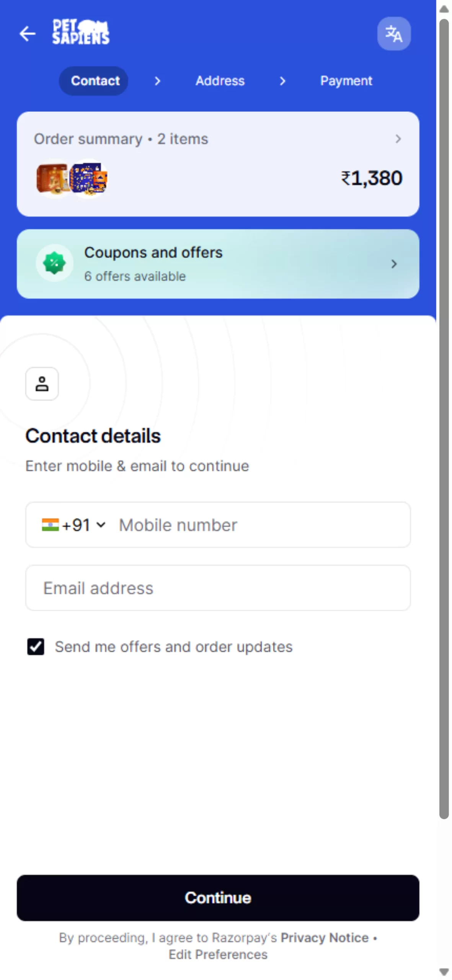The height and width of the screenshot is (980, 452).
Task: Click the Pet Sapiens logo
Action: (x=81, y=32)
